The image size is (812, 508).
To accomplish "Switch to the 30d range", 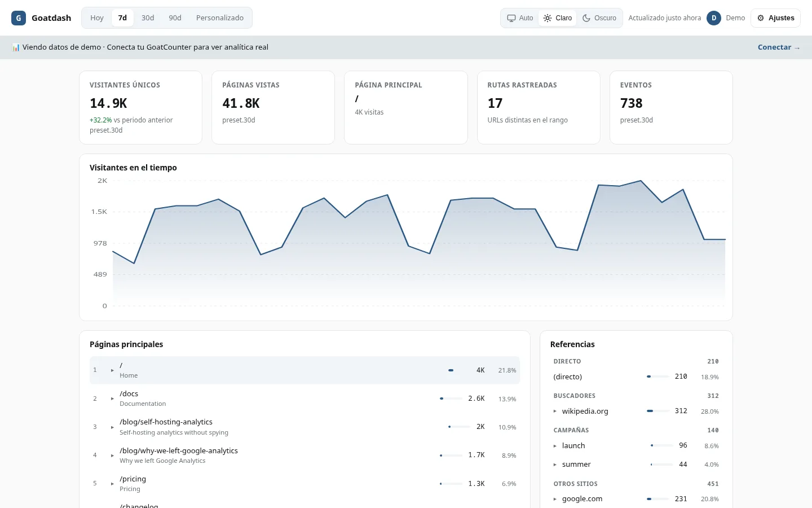I will [148, 18].
